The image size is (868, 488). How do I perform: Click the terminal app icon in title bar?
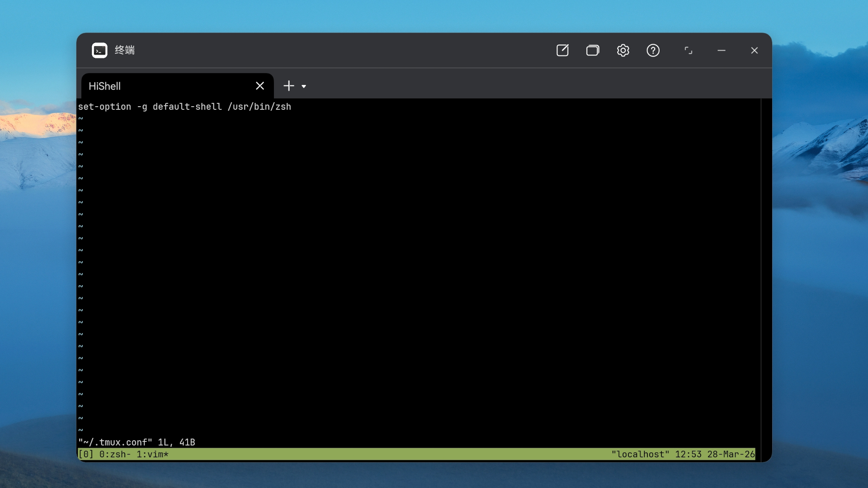pos(99,50)
